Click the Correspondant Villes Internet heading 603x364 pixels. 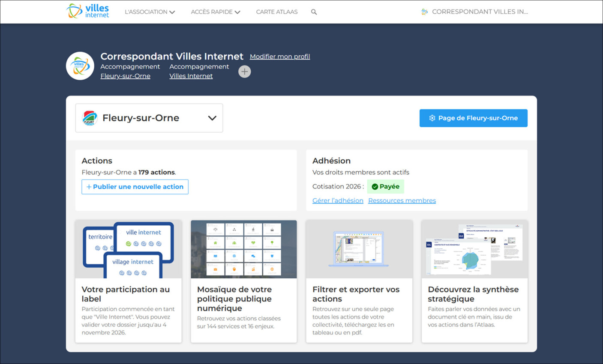[172, 57]
